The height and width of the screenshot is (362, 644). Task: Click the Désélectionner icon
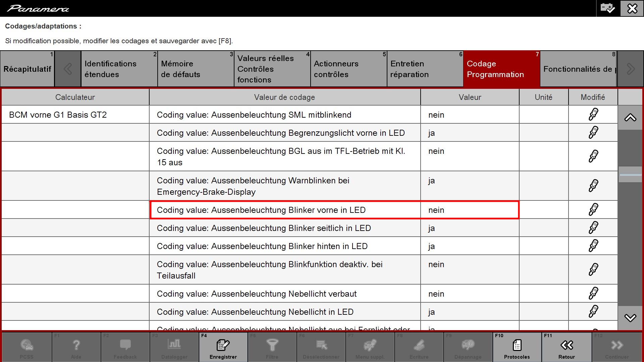(x=321, y=345)
